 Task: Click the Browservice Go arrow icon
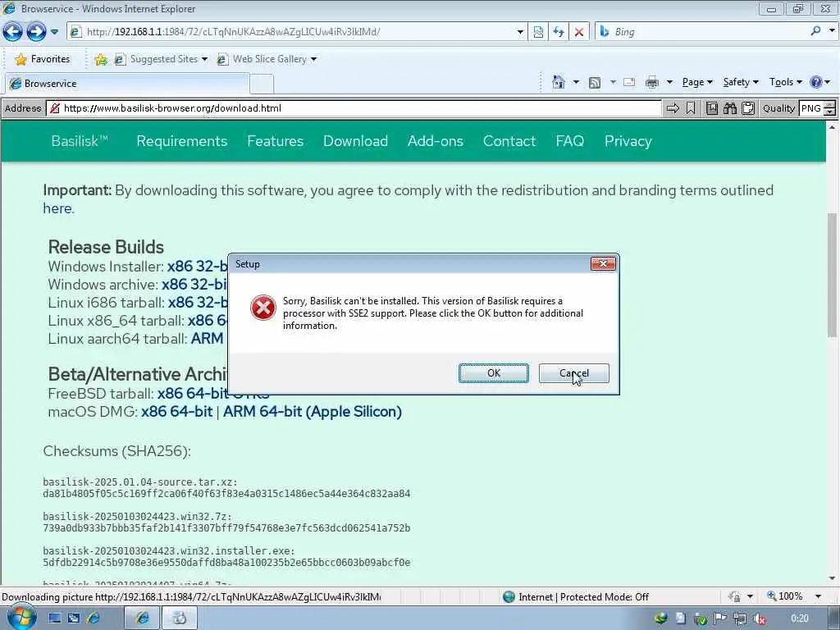(x=673, y=108)
